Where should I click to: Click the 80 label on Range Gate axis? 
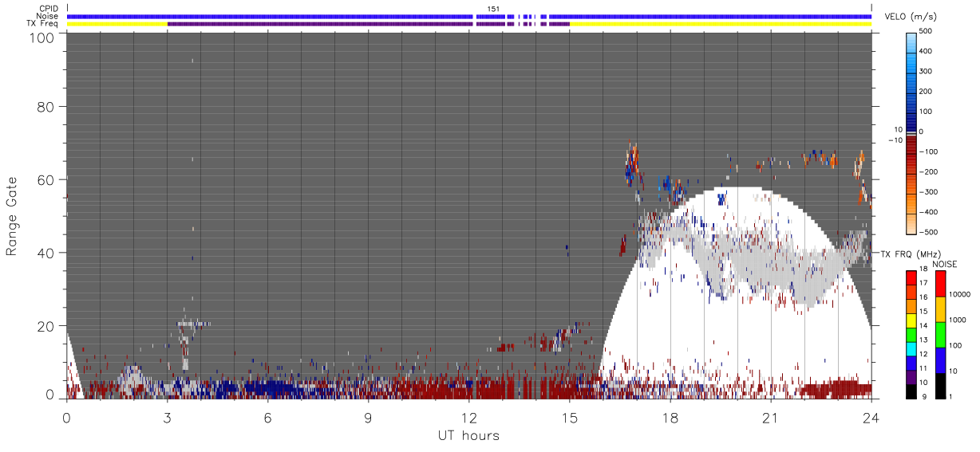pos(45,107)
